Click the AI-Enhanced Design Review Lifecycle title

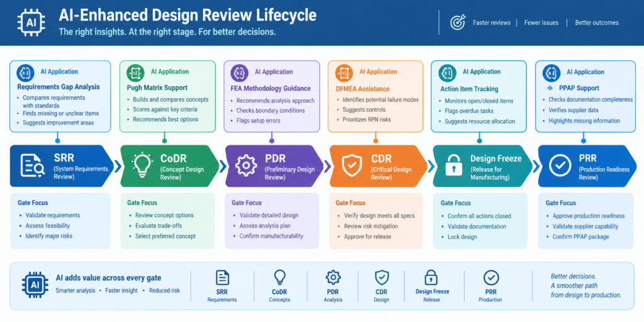click(x=187, y=15)
